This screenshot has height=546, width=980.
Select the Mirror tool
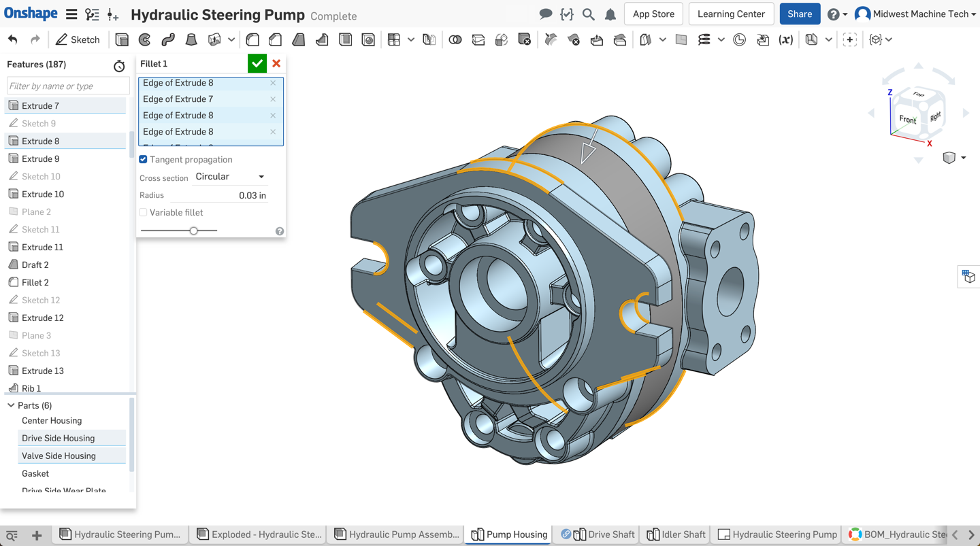click(429, 39)
